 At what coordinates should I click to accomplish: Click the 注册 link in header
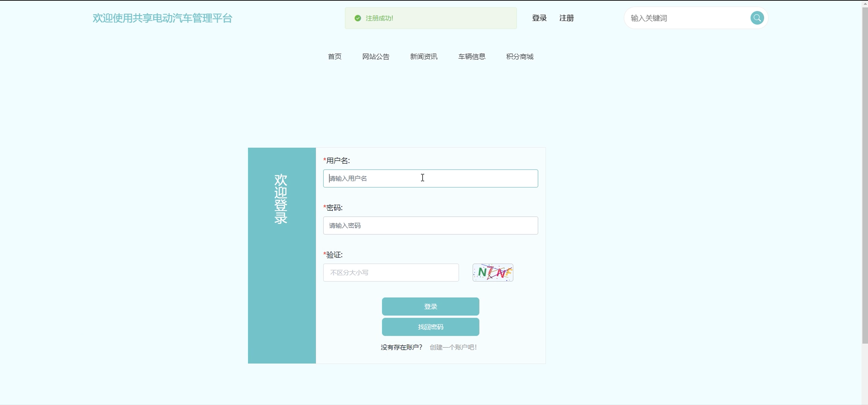coord(566,18)
